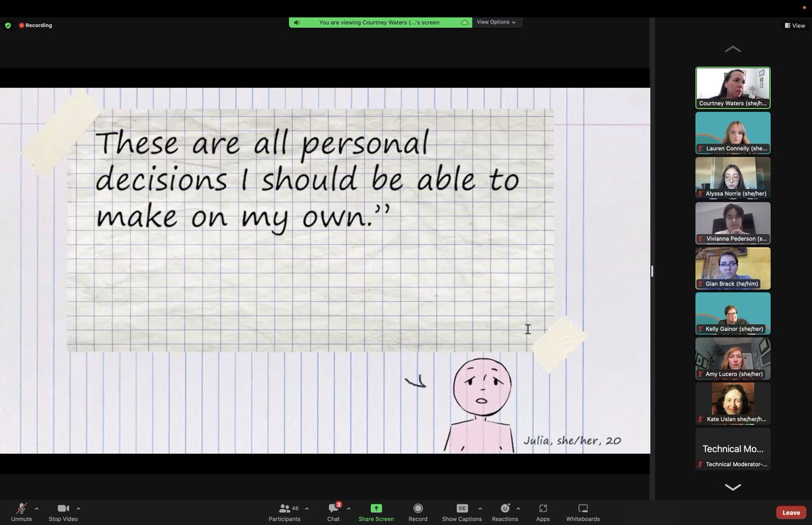Viewport: 812px width, 525px height.
Task: Click muted mic icon on Amy Lucero tile
Action: [x=701, y=374]
